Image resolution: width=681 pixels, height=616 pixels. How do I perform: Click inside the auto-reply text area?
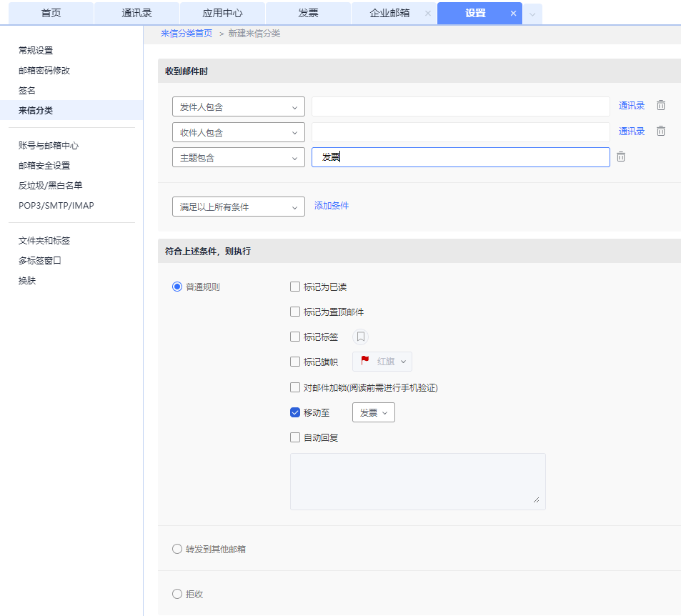[x=417, y=481]
